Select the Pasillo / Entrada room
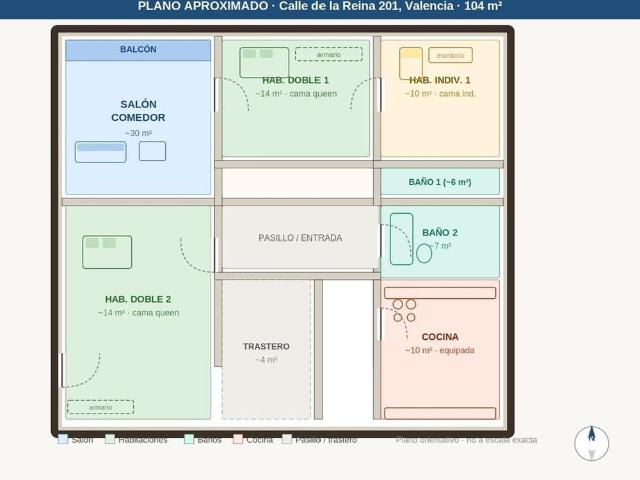Image resolution: width=640 pixels, height=480 pixels. [300, 238]
